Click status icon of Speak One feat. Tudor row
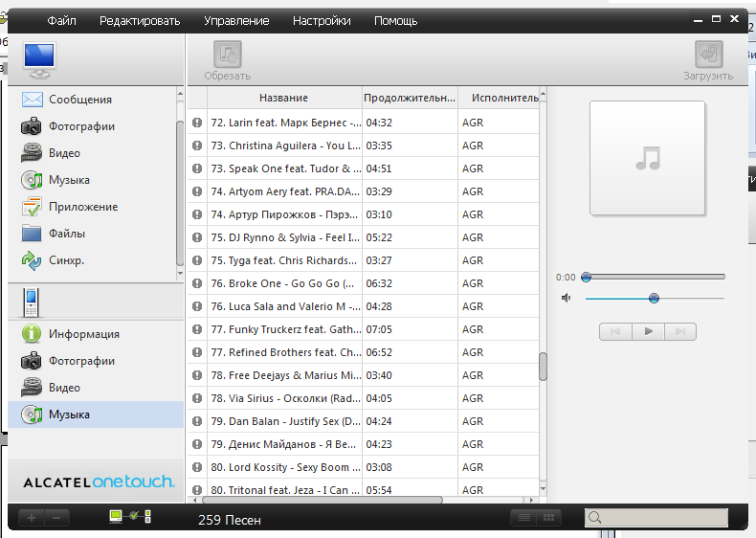 [197, 168]
